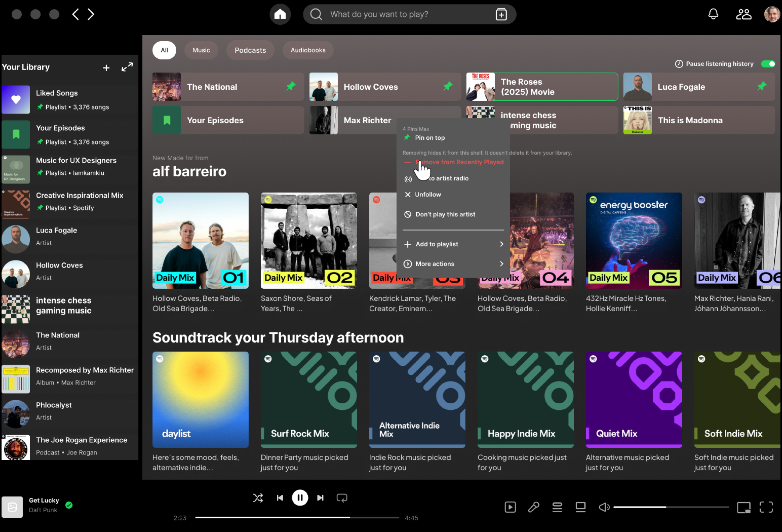Create playlist with plus in Your Library
The height and width of the screenshot is (532, 782).
coord(106,68)
